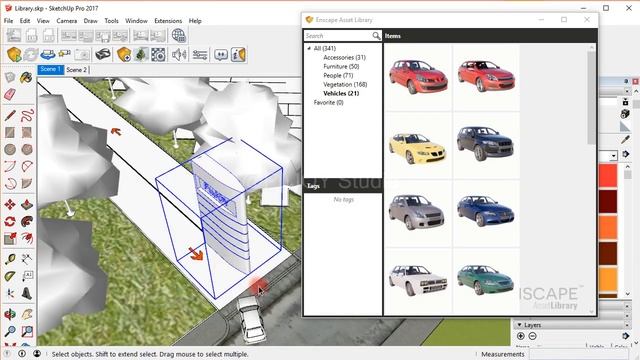This screenshot has width=640, height=360.
Task: Select the Zoom Window tool
Action: (x=27, y=331)
